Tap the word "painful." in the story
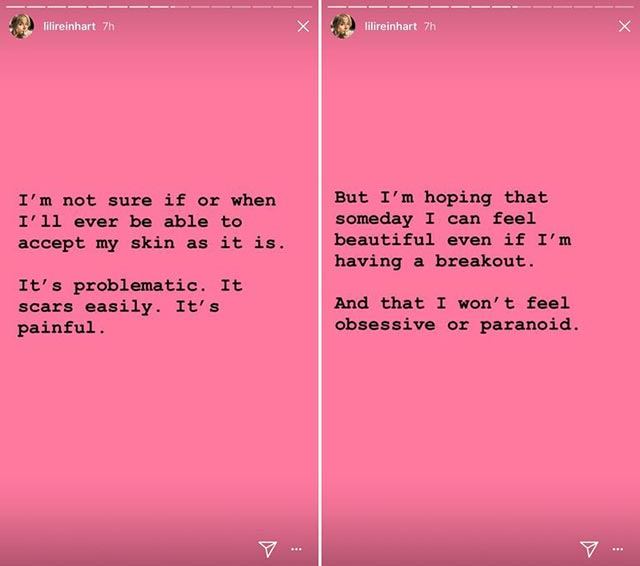The image size is (640, 566). [60, 329]
